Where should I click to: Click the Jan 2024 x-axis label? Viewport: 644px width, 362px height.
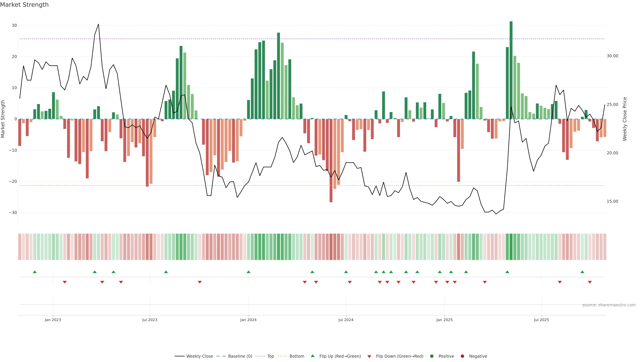(x=248, y=320)
